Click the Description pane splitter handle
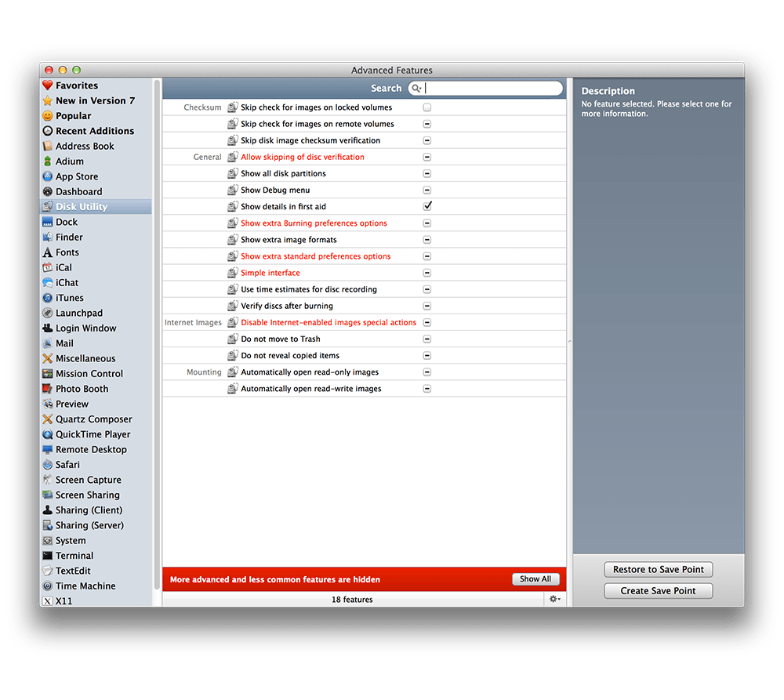This screenshot has height=700, width=784. pyautogui.click(x=569, y=342)
